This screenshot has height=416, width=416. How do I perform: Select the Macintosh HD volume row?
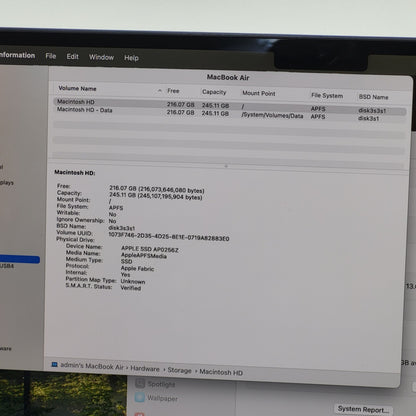pyautogui.click(x=230, y=106)
